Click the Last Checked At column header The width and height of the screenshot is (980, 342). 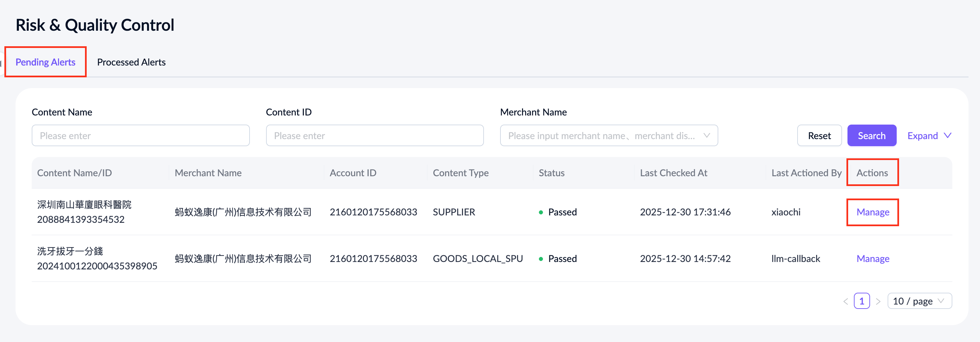[673, 173]
